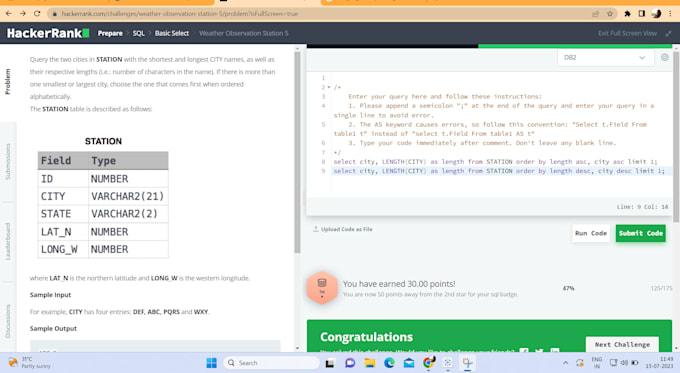This screenshot has height=373, width=680.
Task: Click the LAT_N field cell
Action: 63,232
